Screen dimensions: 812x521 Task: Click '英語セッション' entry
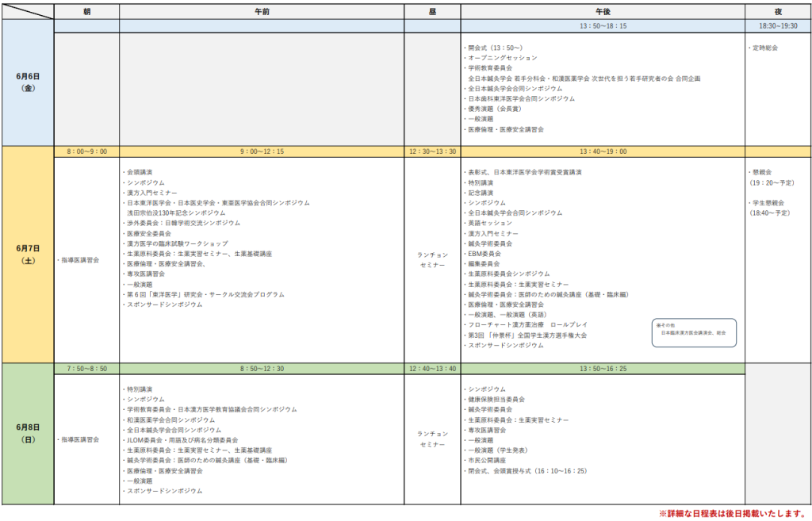pos(488,223)
